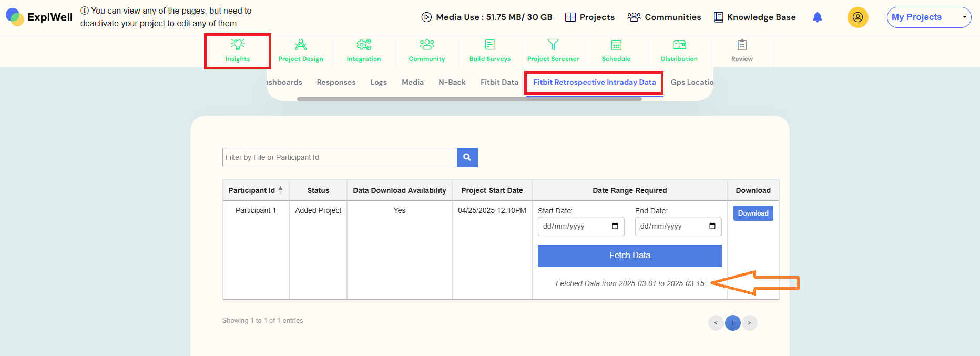980x356 pixels.
Task: Click the Knowledge Base link
Action: click(761, 17)
